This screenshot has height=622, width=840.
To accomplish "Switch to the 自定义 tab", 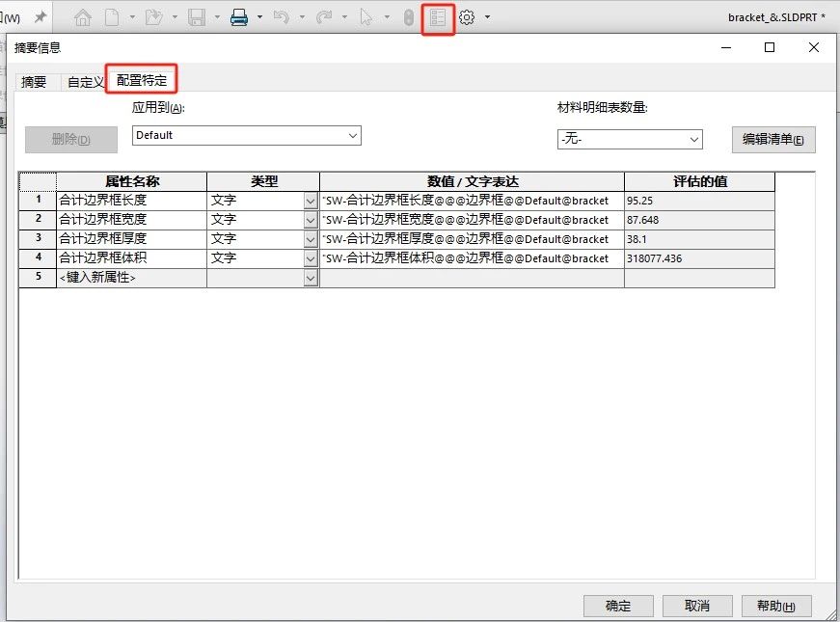I will pos(84,82).
